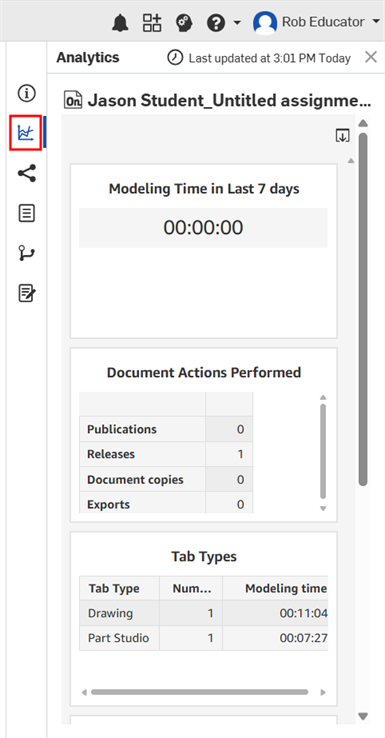Expand the Rob Educator user menu arrow
Screen dimensions: 385x738
pos(376,22)
